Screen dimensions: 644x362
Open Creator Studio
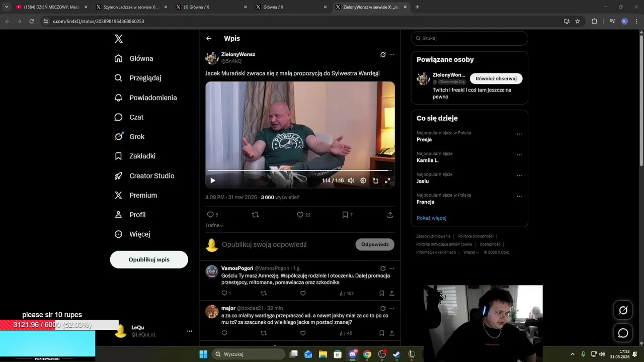click(144, 176)
